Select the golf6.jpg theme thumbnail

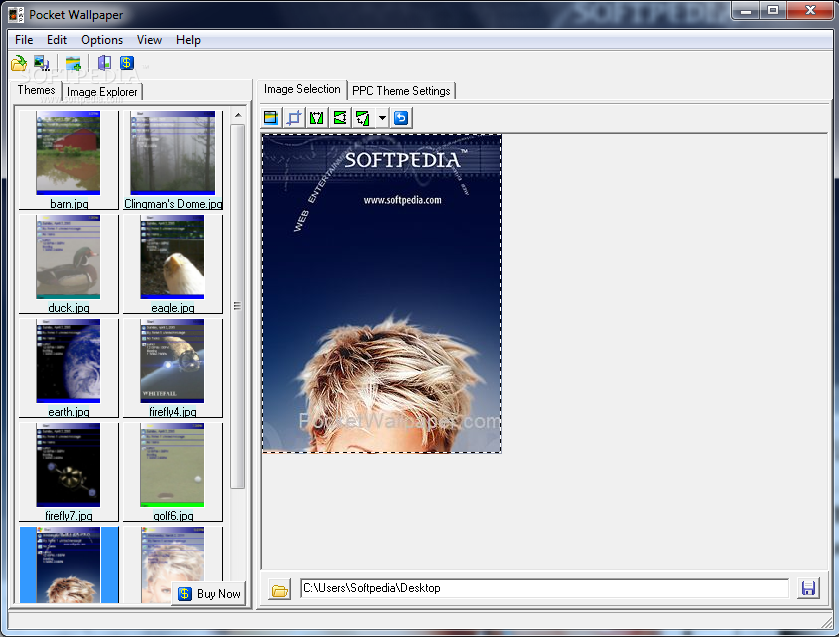pyautogui.click(x=173, y=471)
